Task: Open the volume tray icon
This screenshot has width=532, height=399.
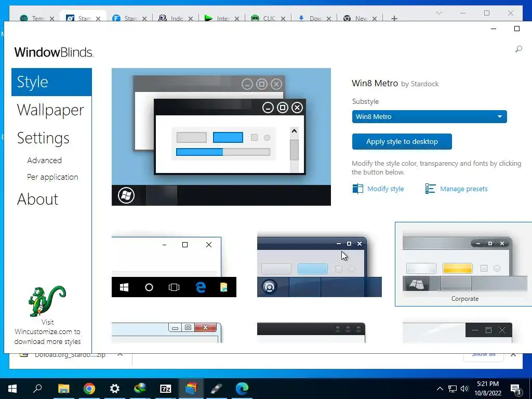Action: 464,389
